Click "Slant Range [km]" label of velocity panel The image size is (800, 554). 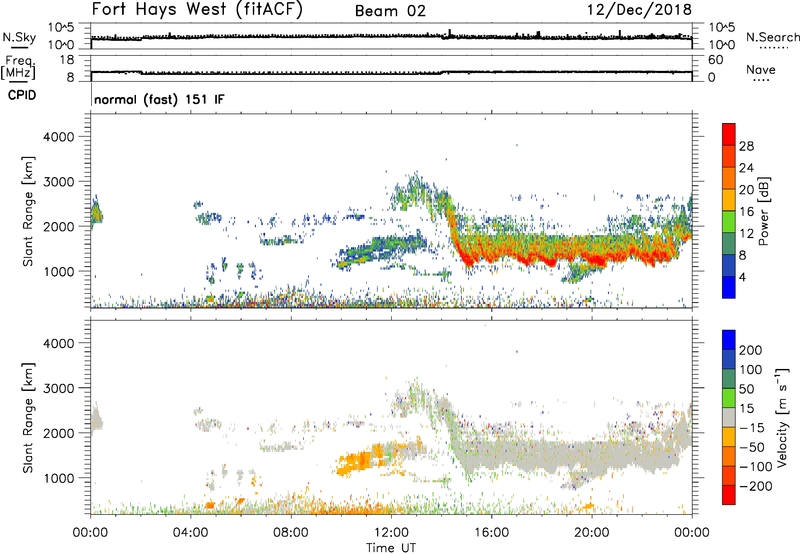click(28, 418)
